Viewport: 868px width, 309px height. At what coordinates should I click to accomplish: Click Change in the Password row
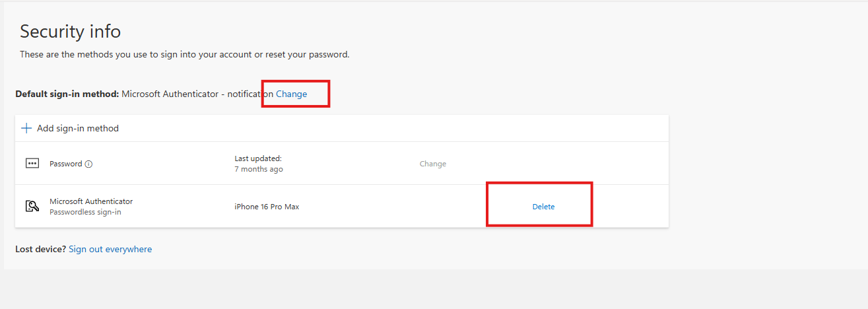point(432,164)
